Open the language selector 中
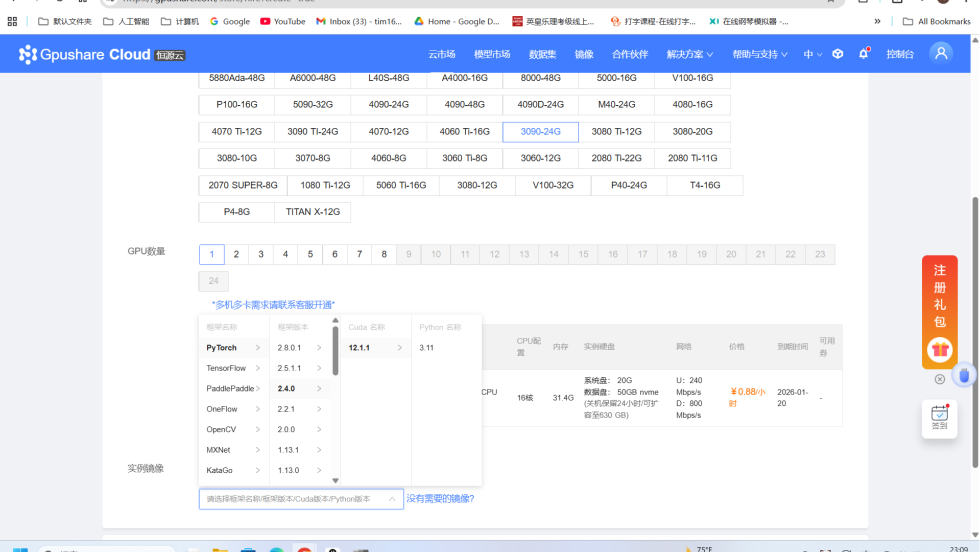980x552 pixels. [812, 54]
